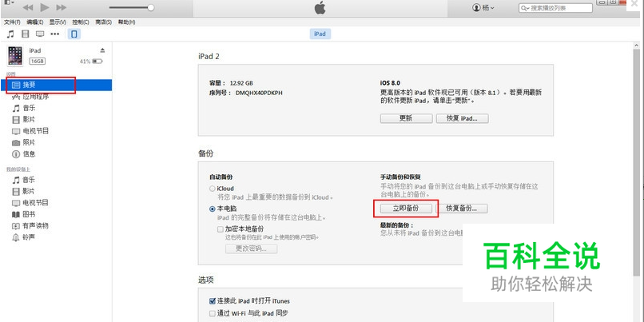The width and height of the screenshot is (644, 322).
Task: Click the play button
Action: (45, 7)
